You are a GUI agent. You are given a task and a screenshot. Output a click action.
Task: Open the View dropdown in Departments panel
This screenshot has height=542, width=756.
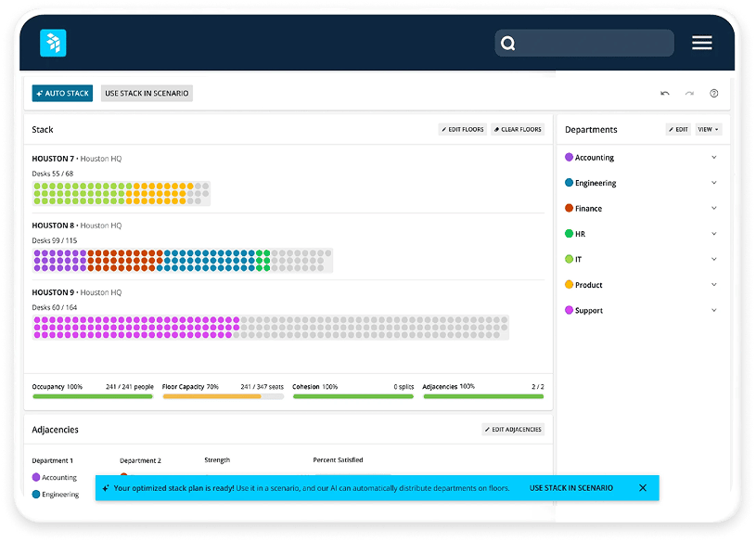(708, 129)
